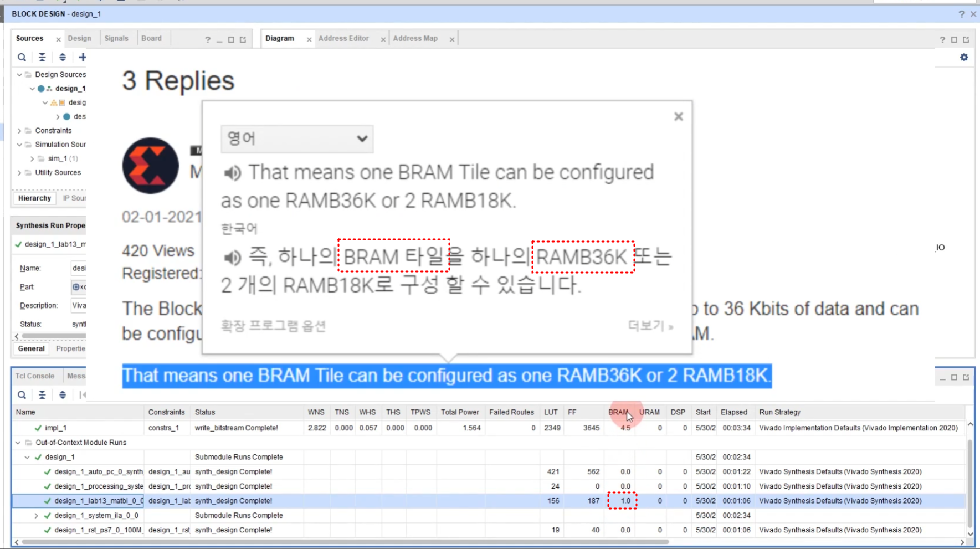Expand design_1_system_ila_0_0 run row
The width and height of the screenshot is (980, 549).
37,516
